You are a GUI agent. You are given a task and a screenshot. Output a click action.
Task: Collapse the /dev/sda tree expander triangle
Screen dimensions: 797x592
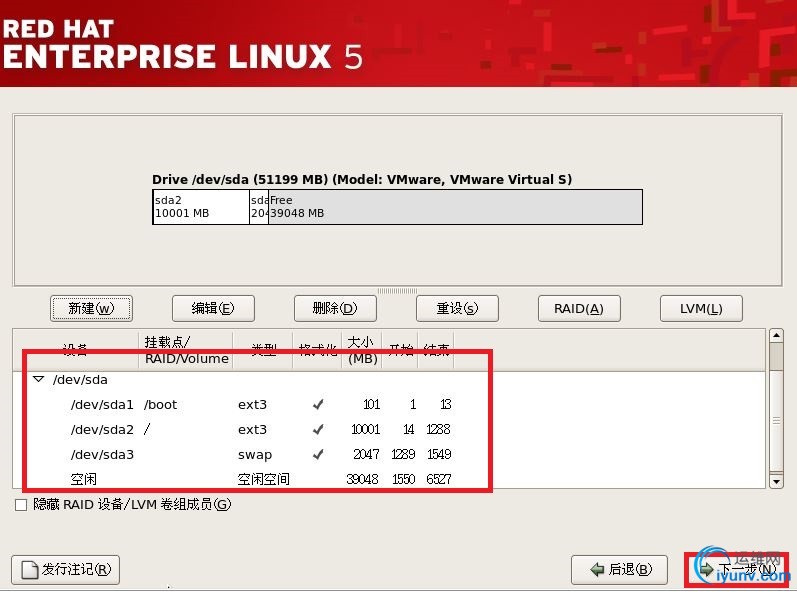[39, 379]
